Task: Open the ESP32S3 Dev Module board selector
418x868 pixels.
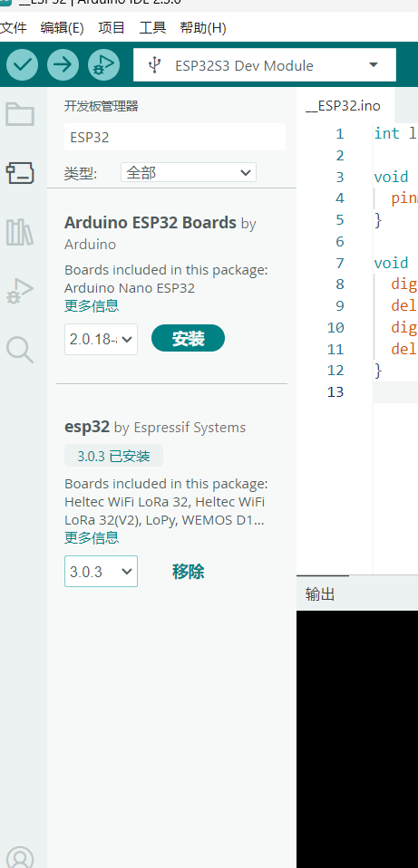Action: point(264,65)
